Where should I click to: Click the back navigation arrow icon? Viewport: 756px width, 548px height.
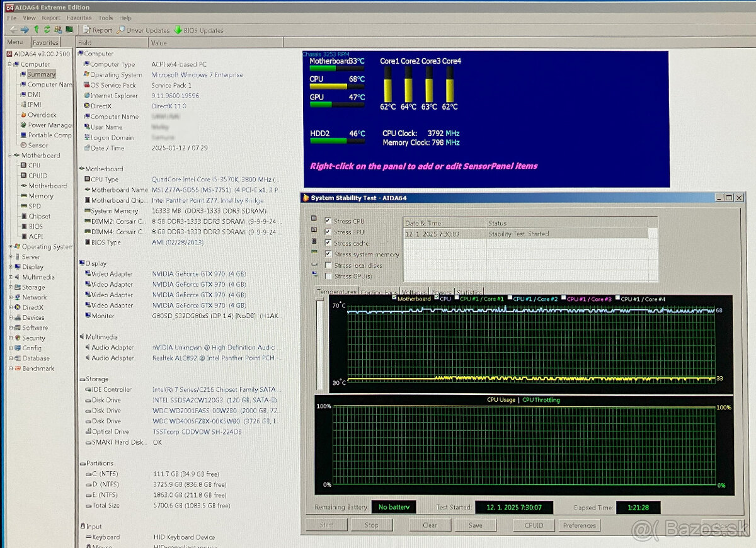click(13, 29)
